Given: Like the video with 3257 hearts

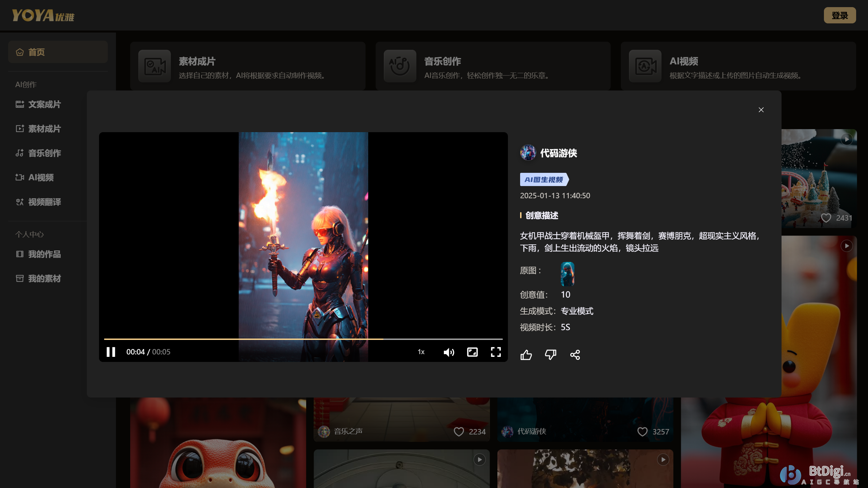Looking at the screenshot, I should (643, 431).
